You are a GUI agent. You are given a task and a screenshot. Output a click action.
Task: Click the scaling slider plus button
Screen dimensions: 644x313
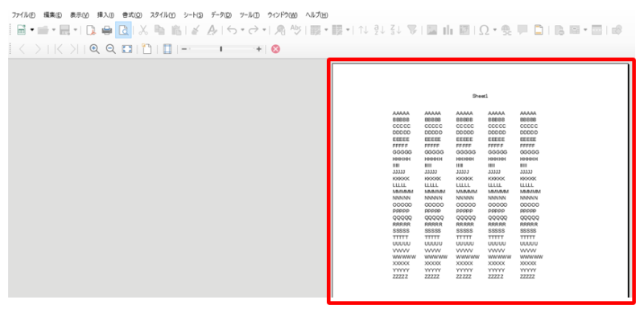(x=258, y=49)
